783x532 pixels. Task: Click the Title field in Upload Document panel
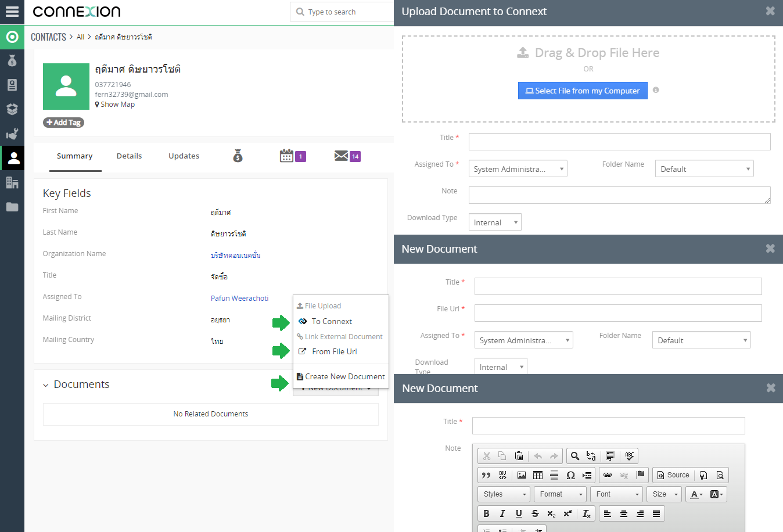coord(619,142)
